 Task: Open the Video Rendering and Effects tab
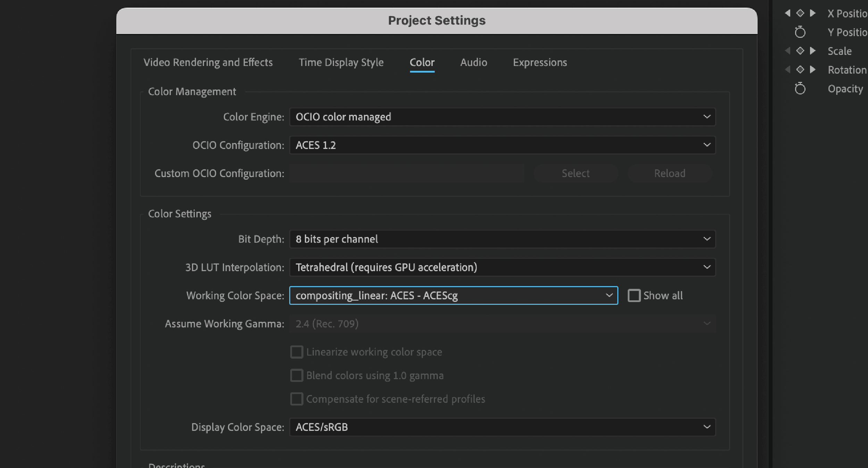click(x=208, y=62)
